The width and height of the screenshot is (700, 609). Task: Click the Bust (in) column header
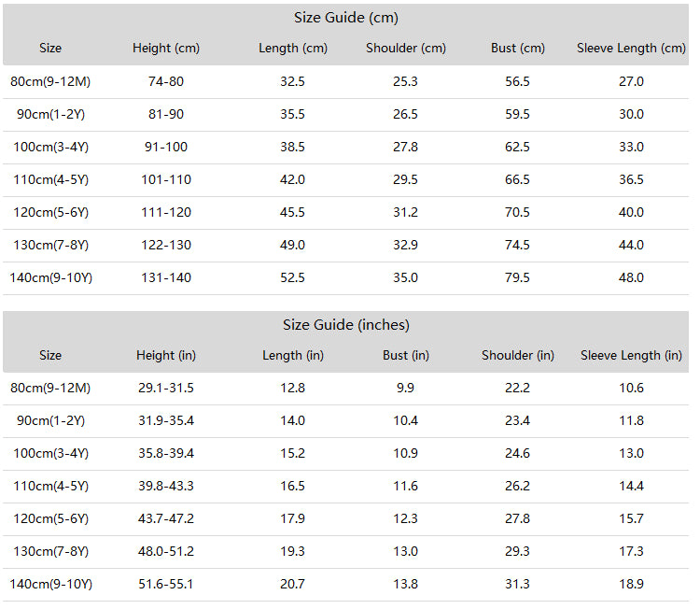click(405, 355)
